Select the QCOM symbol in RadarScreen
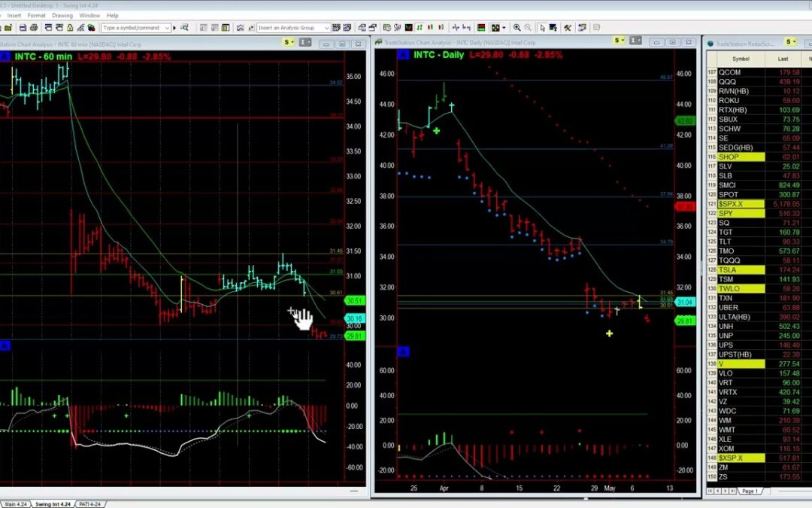812x508 pixels. click(x=729, y=72)
